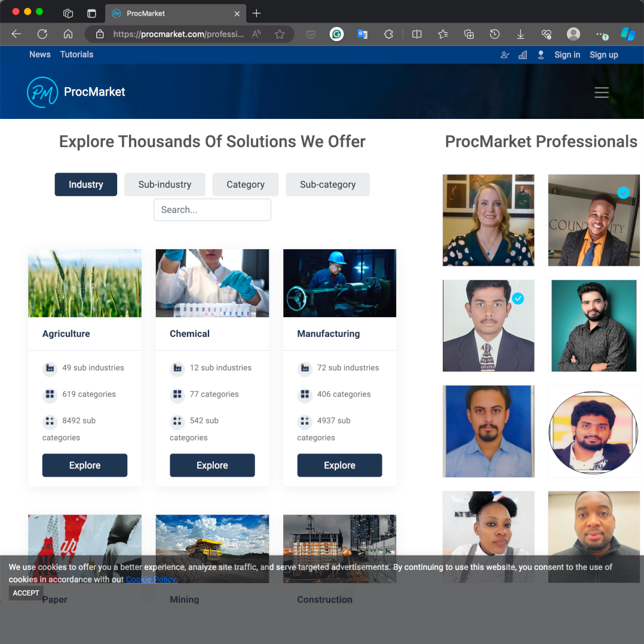Click '12 sub industries' text
This screenshot has height=644, width=644.
coord(220,367)
